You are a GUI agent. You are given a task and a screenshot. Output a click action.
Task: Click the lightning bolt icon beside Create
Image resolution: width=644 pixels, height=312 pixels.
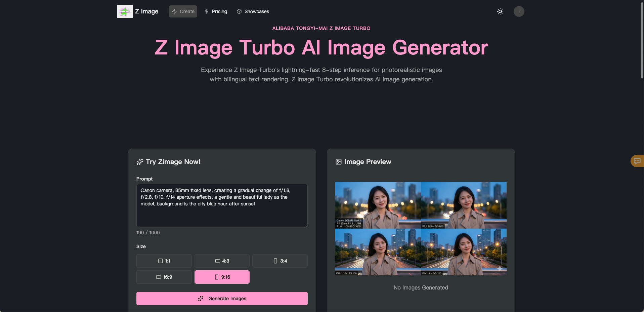tap(174, 11)
